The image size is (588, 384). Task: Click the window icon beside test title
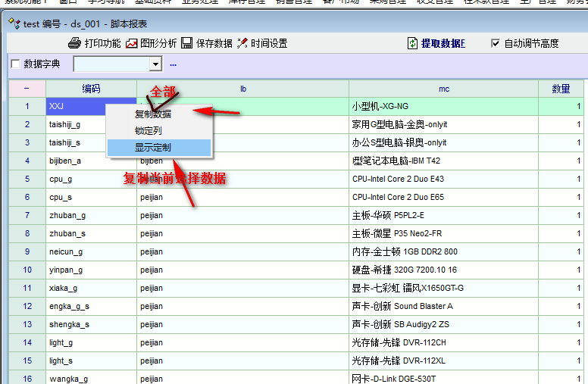pyautogui.click(x=14, y=23)
